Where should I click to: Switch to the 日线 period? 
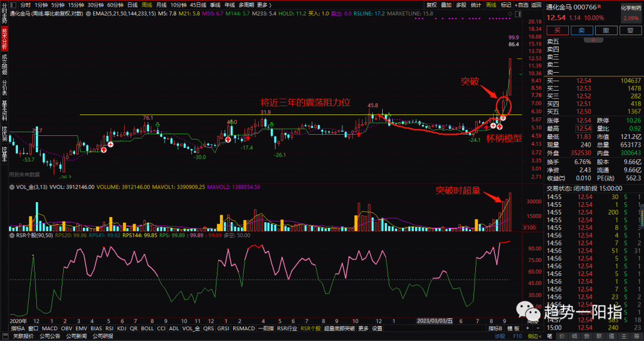click(x=132, y=5)
